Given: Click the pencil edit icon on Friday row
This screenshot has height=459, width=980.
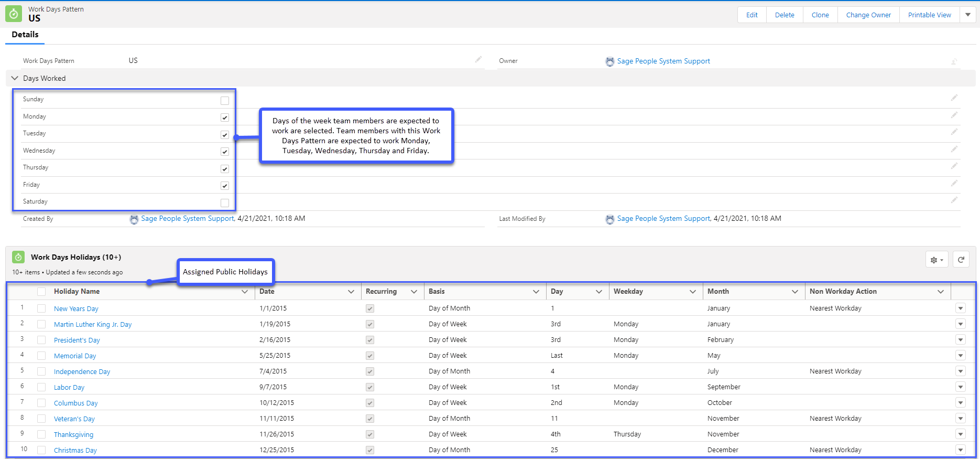Looking at the screenshot, I should 954,183.
